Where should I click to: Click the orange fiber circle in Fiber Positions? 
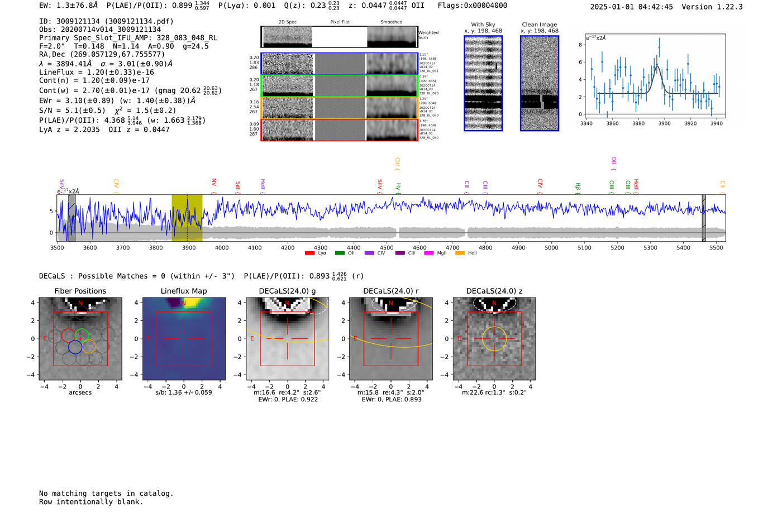(x=89, y=347)
